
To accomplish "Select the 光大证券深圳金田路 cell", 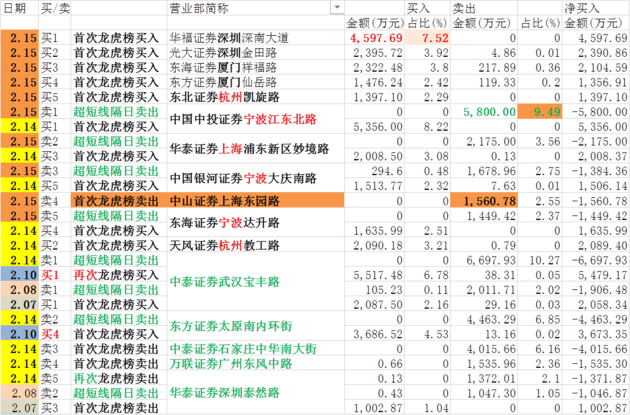I will coord(256,53).
